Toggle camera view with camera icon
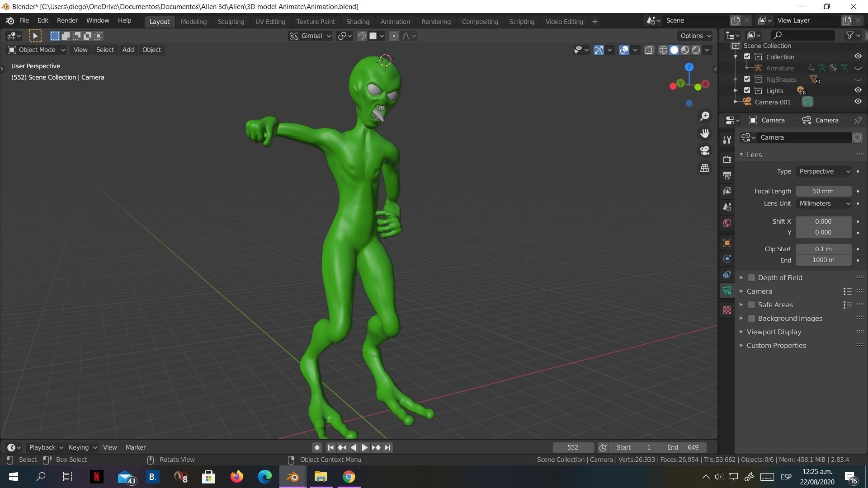 704,150
